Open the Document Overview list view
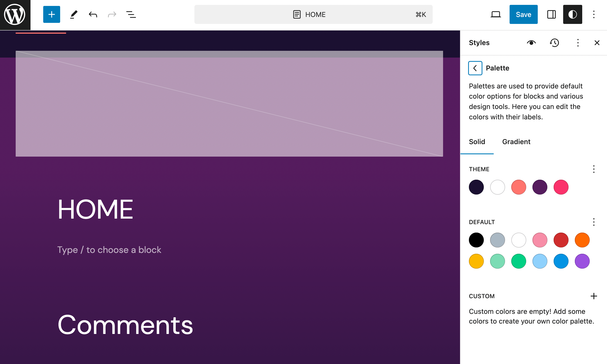Screen dimensions: 607x364 tap(131, 14)
